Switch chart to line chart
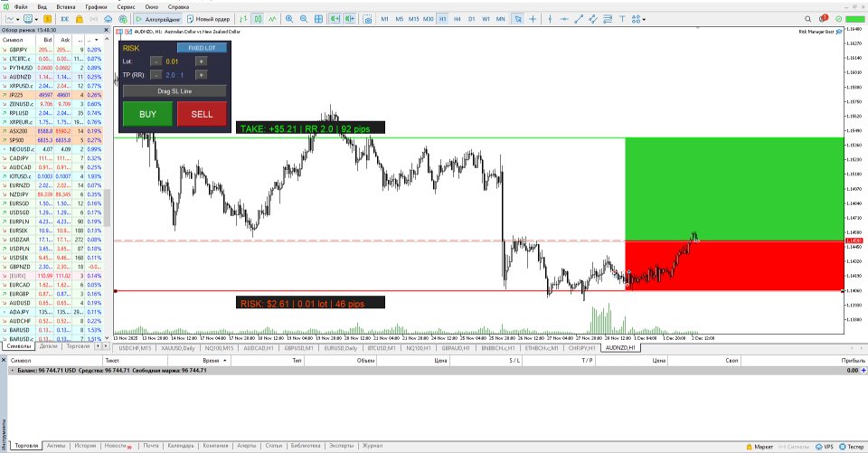The image size is (868, 453). click(272, 19)
